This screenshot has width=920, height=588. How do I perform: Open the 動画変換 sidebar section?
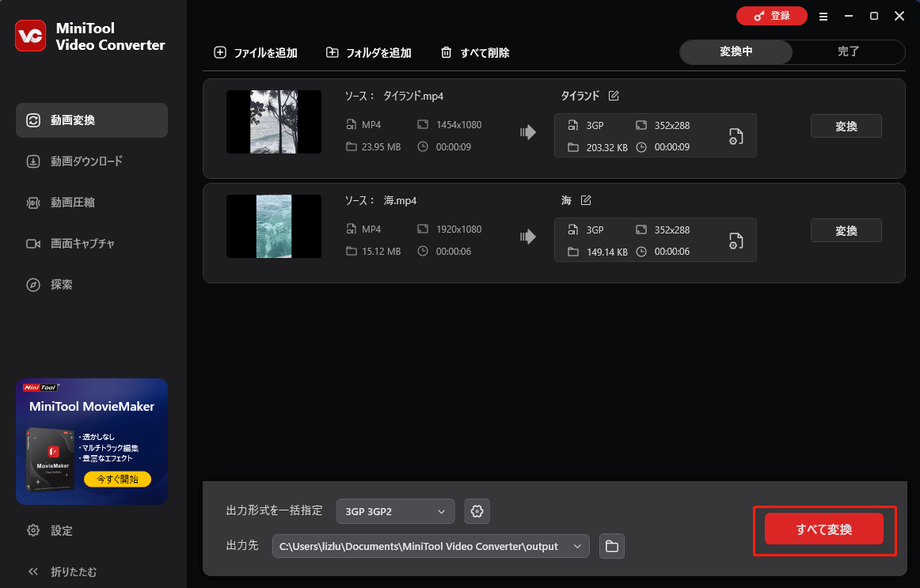[92, 120]
